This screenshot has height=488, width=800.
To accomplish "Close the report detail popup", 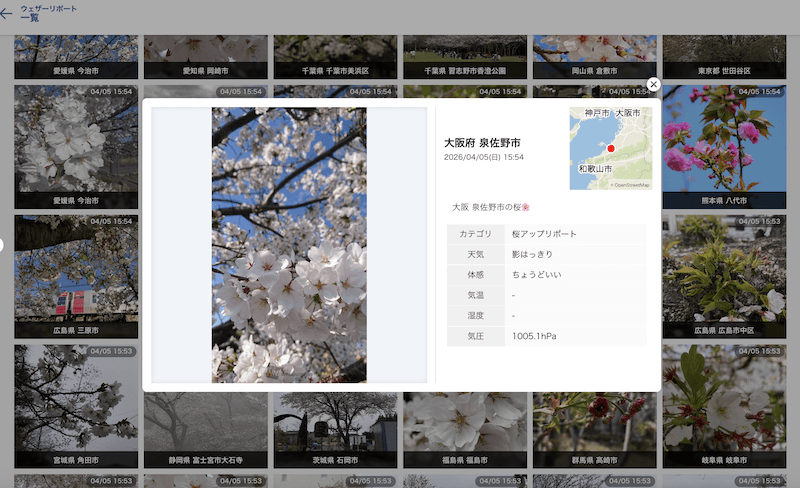I will pos(653,85).
